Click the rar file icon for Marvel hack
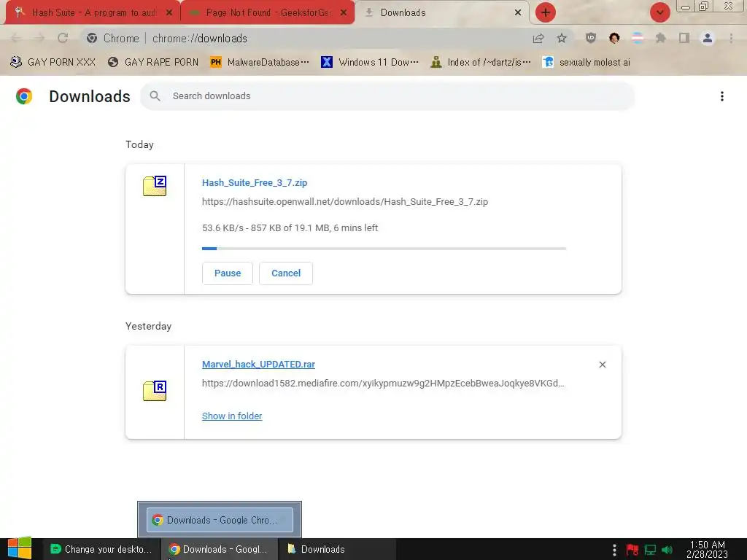 tap(155, 391)
